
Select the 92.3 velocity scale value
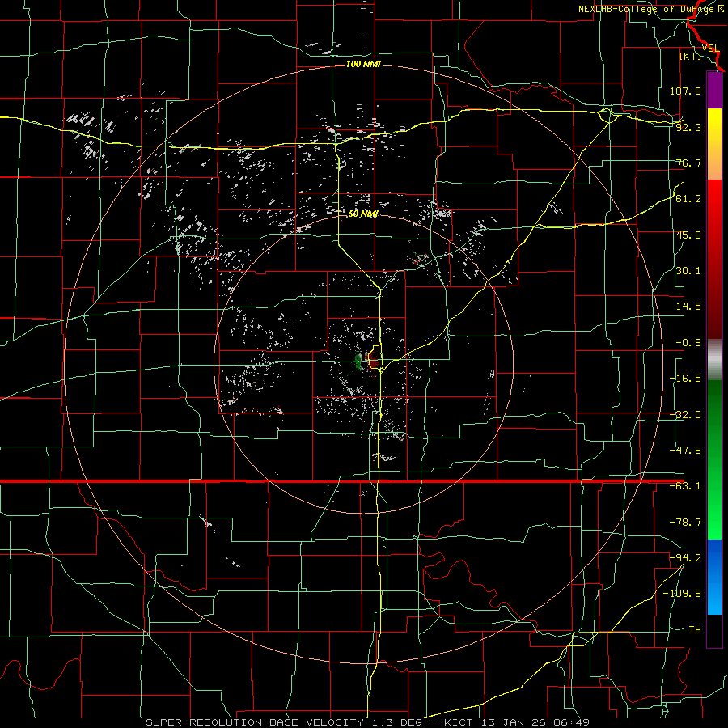point(688,127)
